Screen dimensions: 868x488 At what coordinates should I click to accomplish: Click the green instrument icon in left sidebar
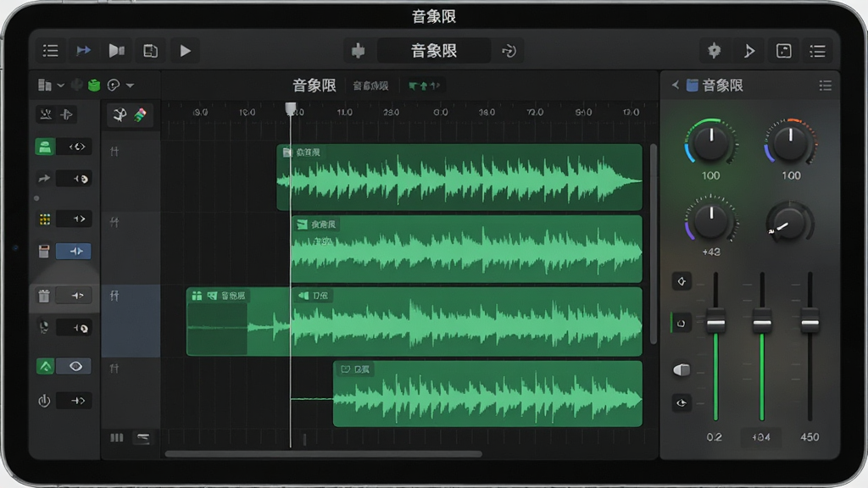pos(45,147)
